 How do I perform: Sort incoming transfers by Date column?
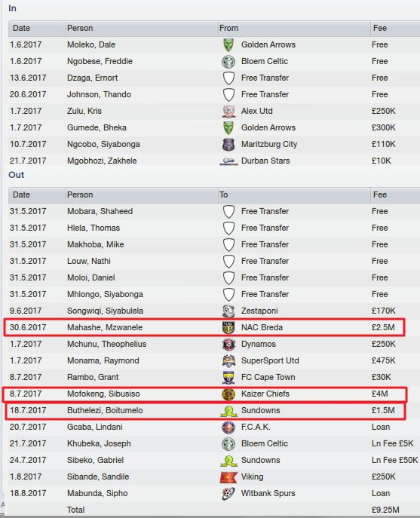click(x=37, y=29)
